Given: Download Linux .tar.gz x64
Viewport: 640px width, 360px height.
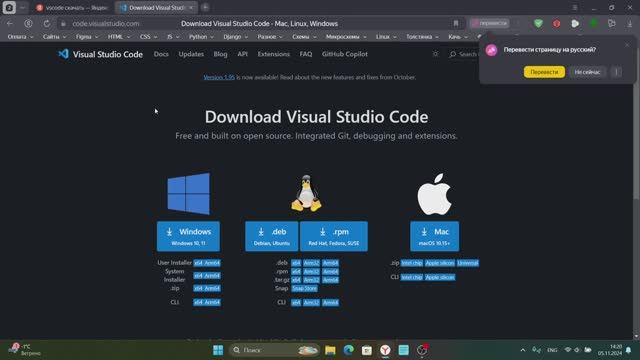Looking at the screenshot, I should pos(296,280).
